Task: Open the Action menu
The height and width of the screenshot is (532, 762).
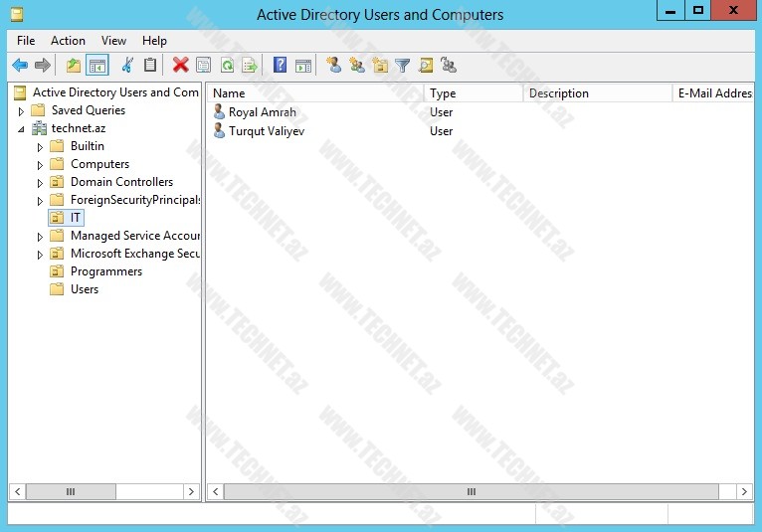Action: 68,41
